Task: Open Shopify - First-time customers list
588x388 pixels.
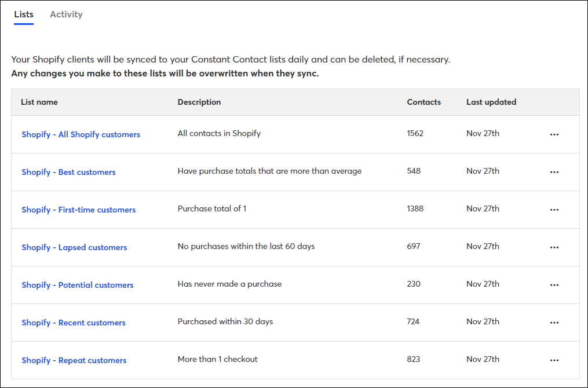Action: tap(78, 210)
